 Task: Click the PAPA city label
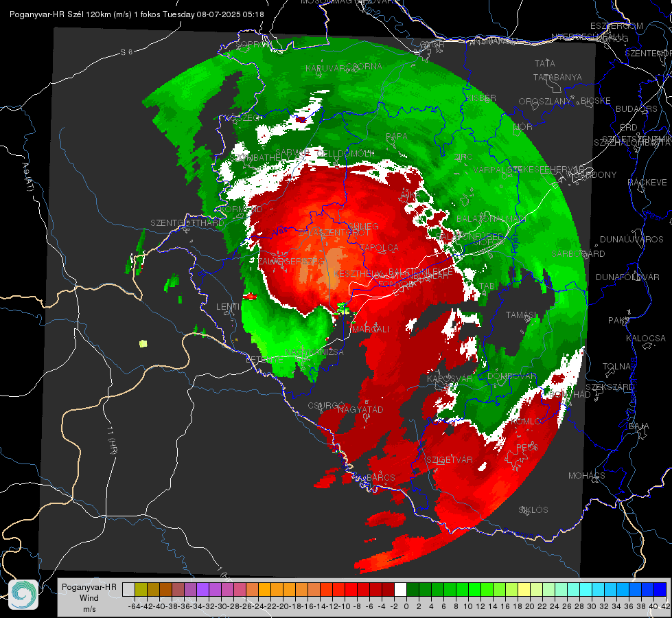(397, 137)
